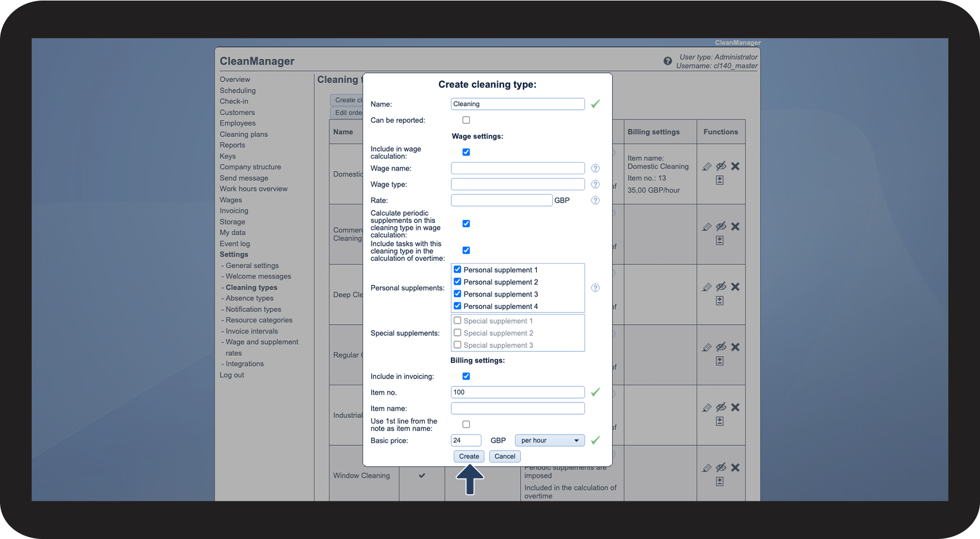Click the document icon in Deep Cleaning row
The height and width of the screenshot is (539, 980).
click(719, 301)
